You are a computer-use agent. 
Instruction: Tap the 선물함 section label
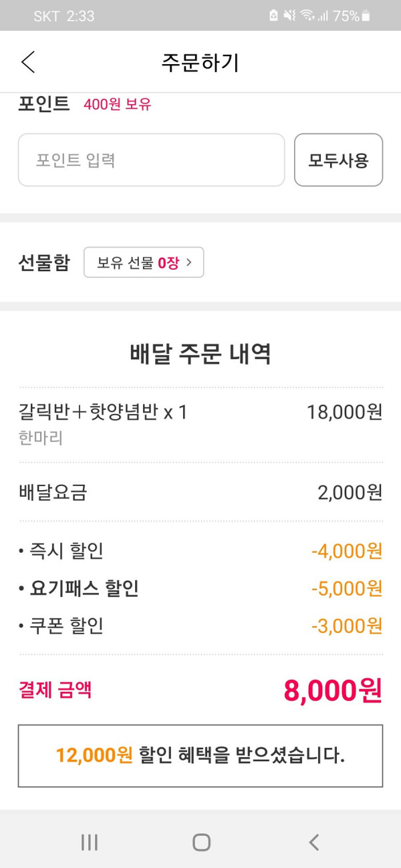(x=43, y=262)
